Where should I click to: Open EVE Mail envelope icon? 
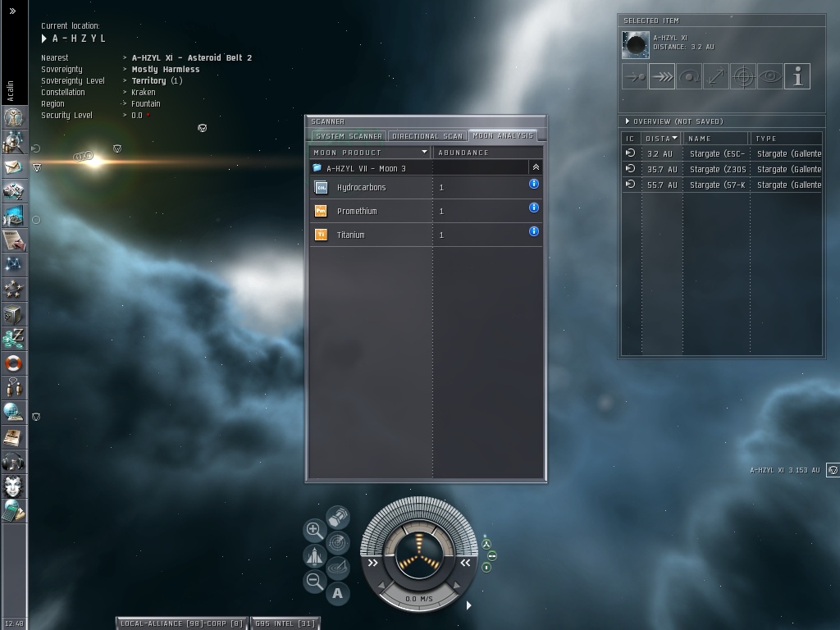click(13, 167)
